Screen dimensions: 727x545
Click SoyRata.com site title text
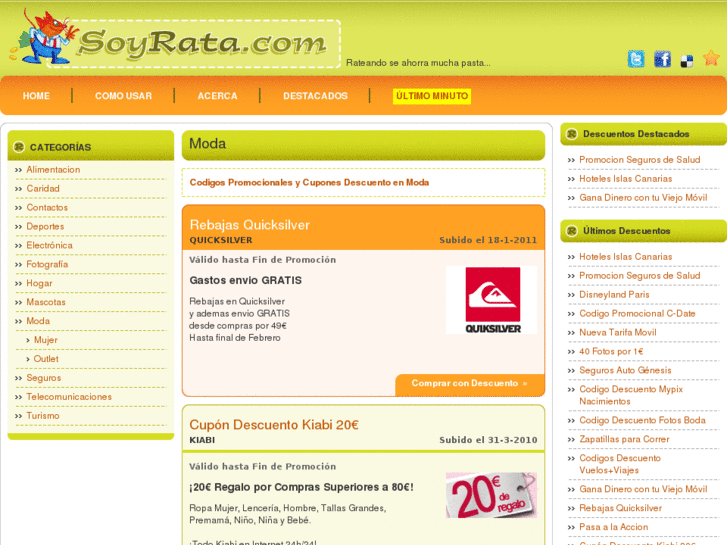point(203,43)
